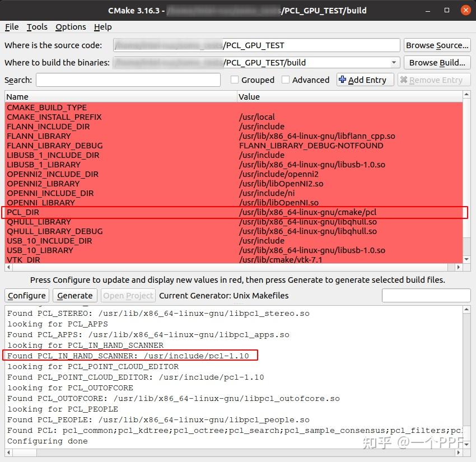Click the Browse Build folder chooser
Image resolution: width=476 pixels, height=462 pixels.
(437, 62)
